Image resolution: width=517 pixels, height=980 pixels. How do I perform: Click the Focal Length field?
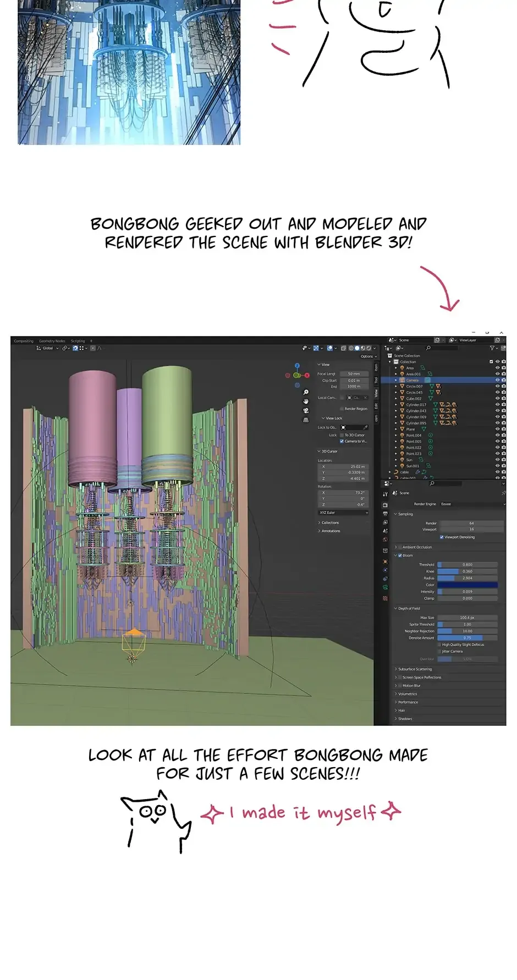(354, 374)
